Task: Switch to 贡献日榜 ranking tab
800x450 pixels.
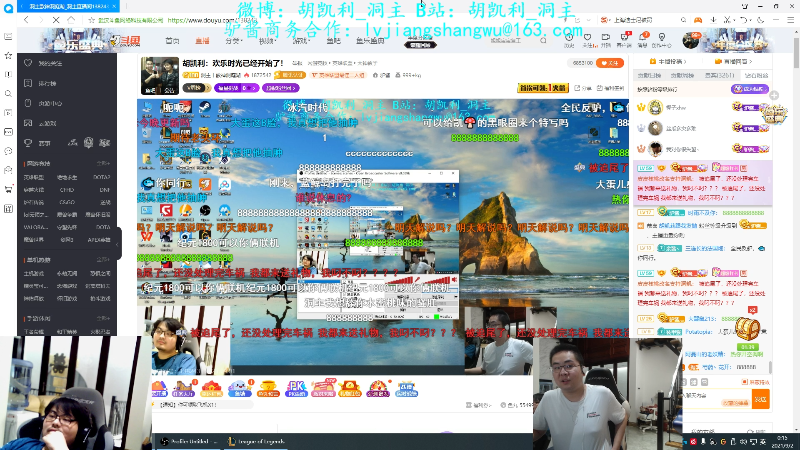Action: [x=649, y=76]
